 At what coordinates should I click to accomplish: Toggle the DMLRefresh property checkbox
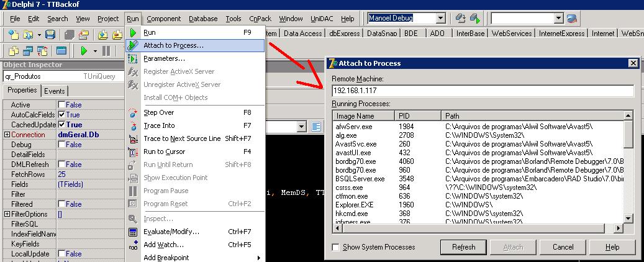61,165
